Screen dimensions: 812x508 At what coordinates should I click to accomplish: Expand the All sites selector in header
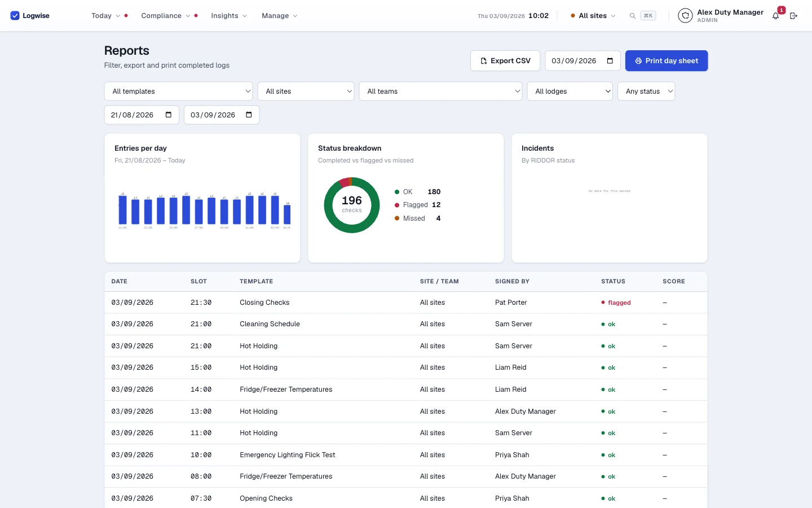click(593, 16)
